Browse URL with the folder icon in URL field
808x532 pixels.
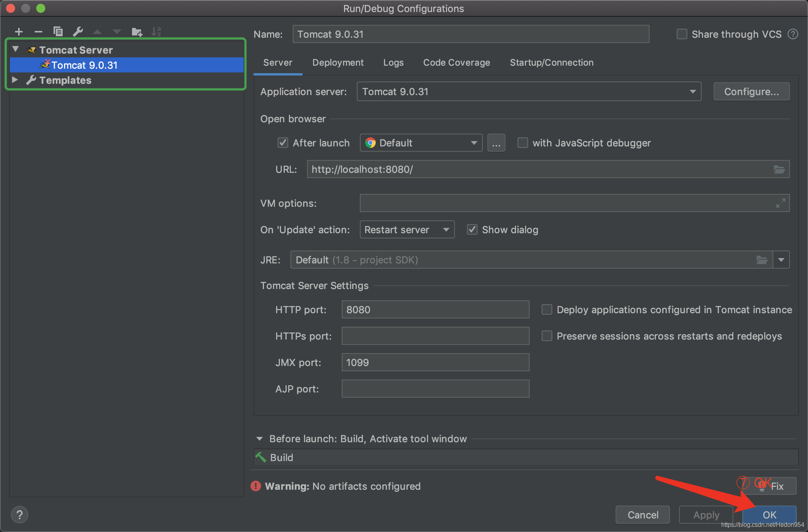779,169
